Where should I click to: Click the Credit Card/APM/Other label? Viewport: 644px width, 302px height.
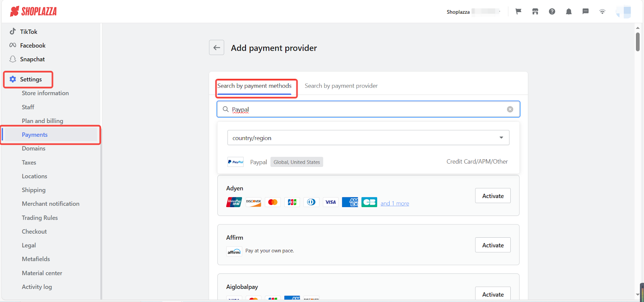(477, 161)
